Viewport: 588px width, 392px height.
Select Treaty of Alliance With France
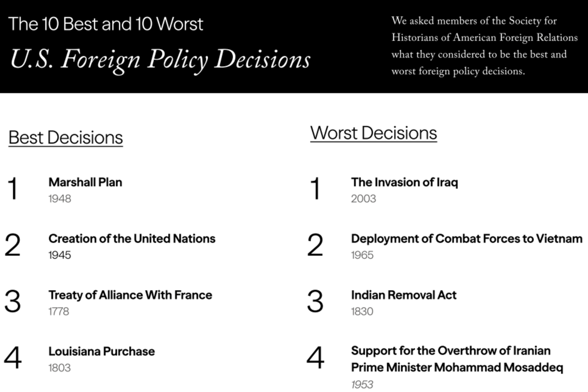coord(130,295)
